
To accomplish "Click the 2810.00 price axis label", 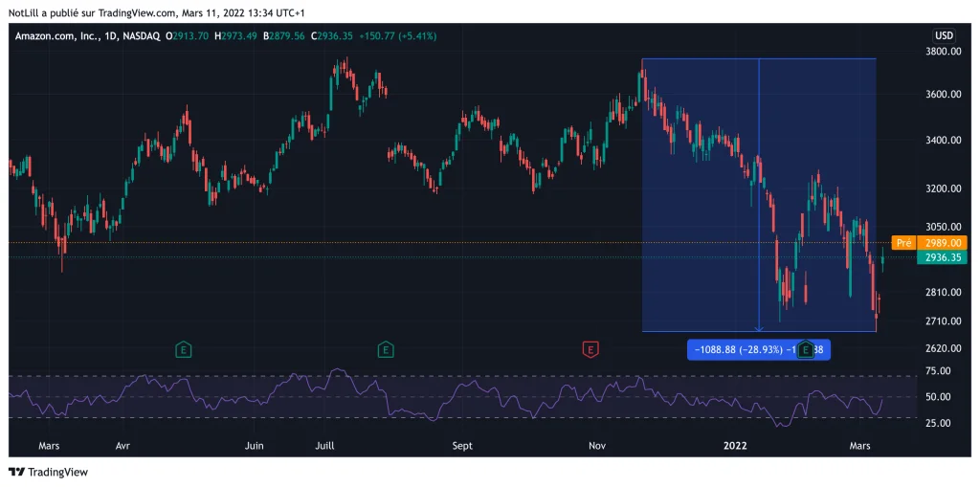I will coord(942,292).
